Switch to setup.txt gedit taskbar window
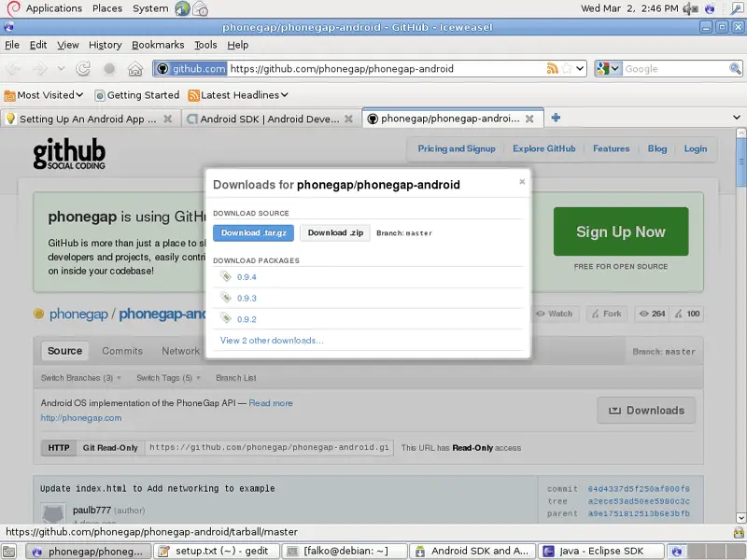Image resolution: width=747 pixels, height=560 pixels. (217, 551)
